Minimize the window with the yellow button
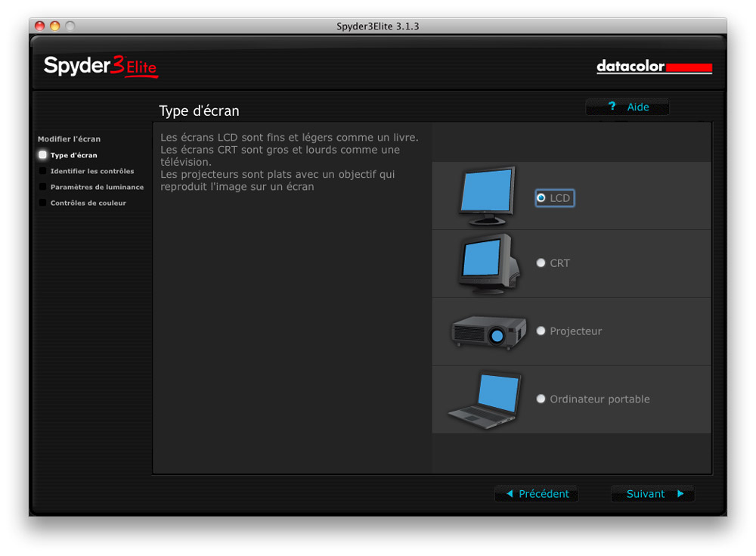 tap(55, 26)
